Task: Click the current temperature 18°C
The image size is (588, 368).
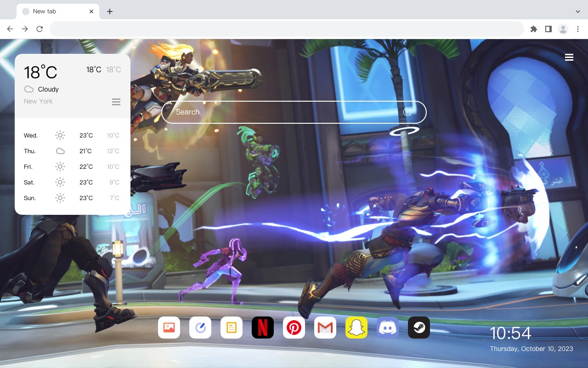Action: click(40, 72)
